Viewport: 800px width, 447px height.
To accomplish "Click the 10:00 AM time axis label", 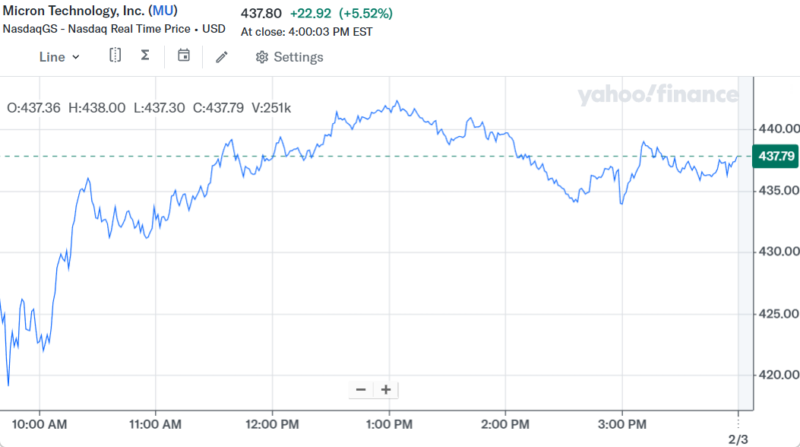I will tap(41, 423).
